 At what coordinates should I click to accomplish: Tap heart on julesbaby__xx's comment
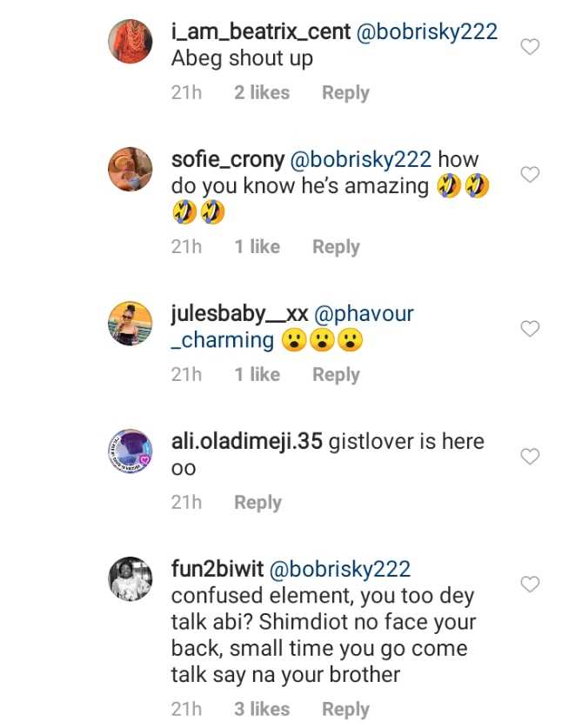[x=529, y=328]
